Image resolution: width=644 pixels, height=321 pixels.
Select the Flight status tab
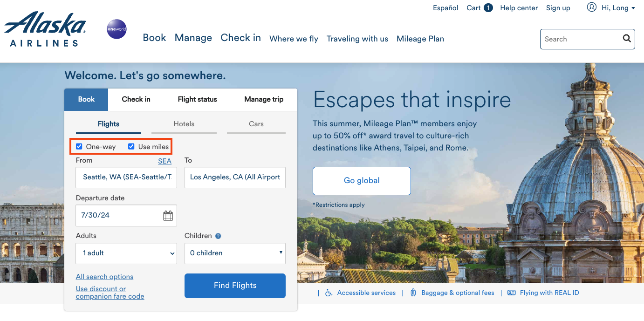(197, 99)
